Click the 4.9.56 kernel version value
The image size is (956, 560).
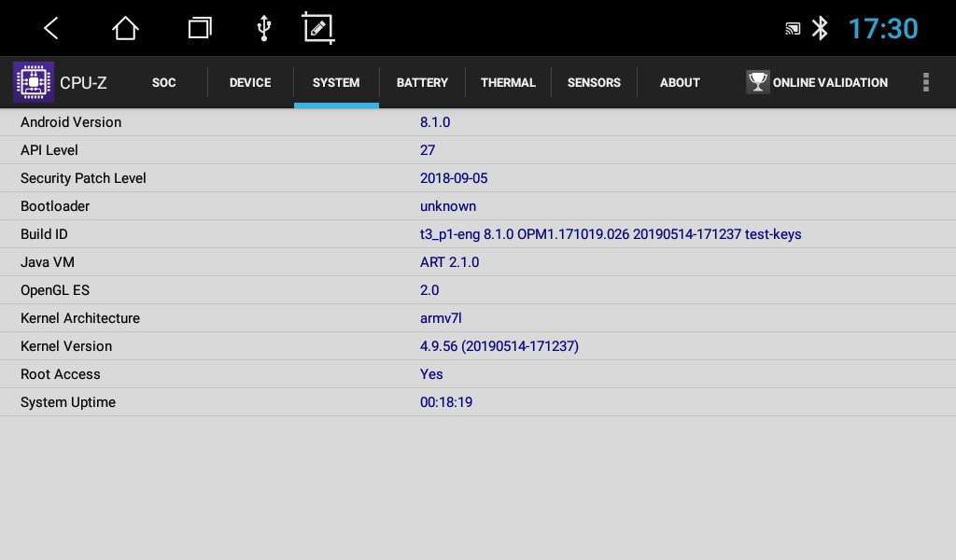click(499, 346)
